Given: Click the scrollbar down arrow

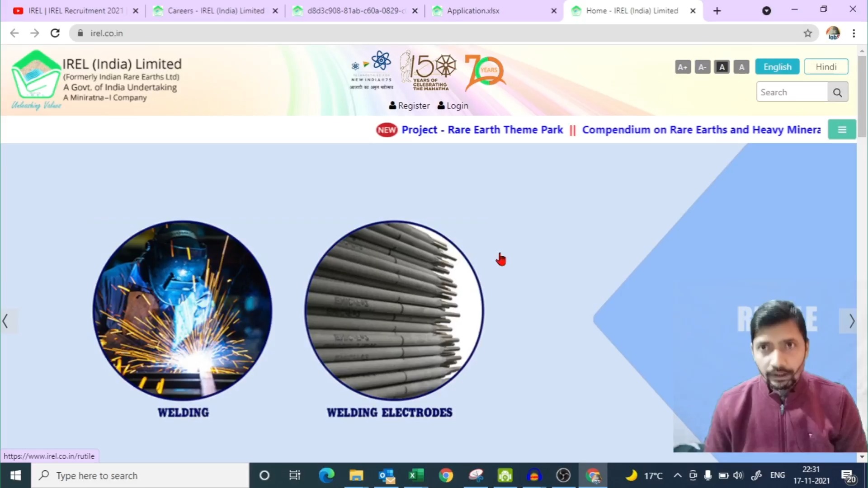Looking at the screenshot, I should point(862,457).
